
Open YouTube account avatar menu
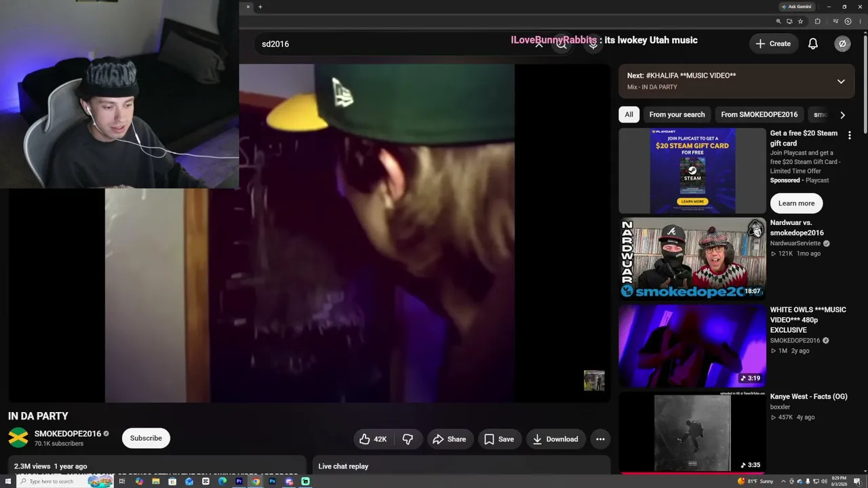pos(842,43)
